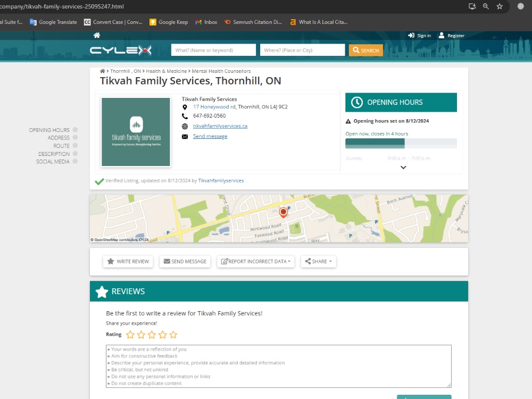Open the Mental Health Counsellors breadcrumb

click(221, 71)
